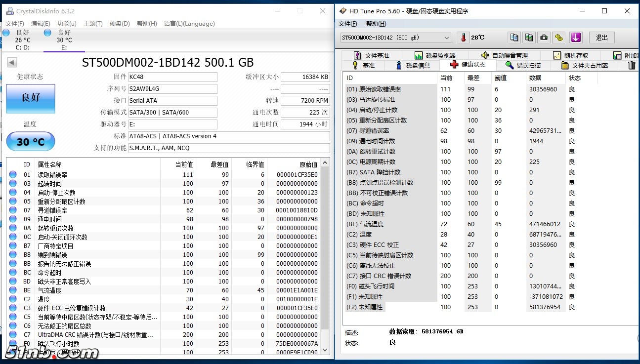The width and height of the screenshot is (640, 364).
Task: Click the thermometer icon beside 28°C
Action: [463, 37]
